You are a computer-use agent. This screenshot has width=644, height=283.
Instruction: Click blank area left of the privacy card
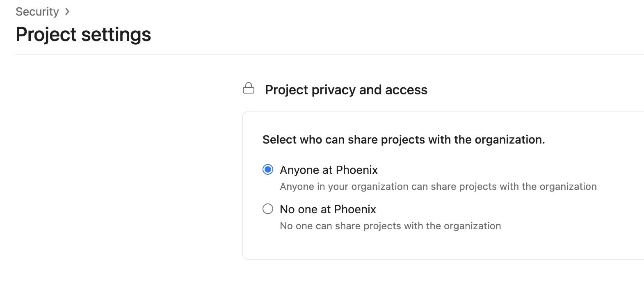point(123,185)
